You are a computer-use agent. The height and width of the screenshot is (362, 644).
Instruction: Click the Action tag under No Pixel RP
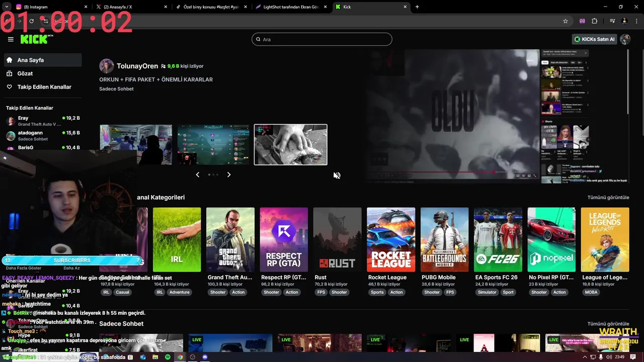point(559,292)
